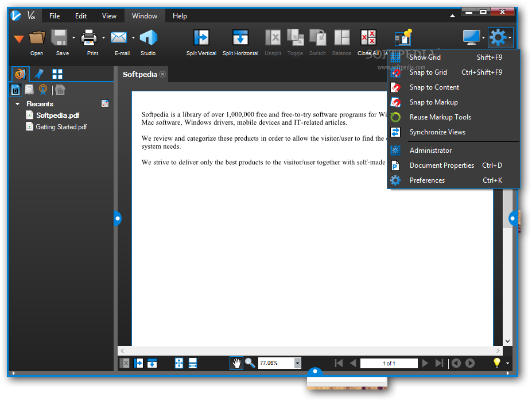Go to the first page

pos(339,363)
